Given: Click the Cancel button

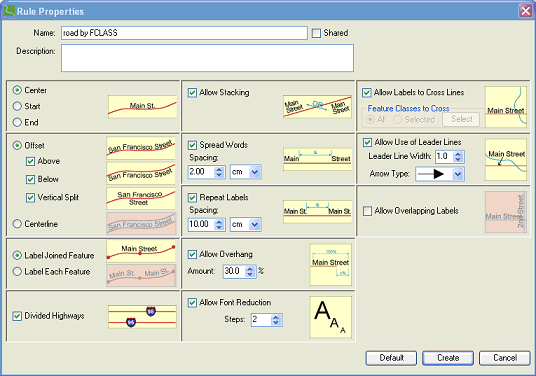Looking at the screenshot, I should click(505, 358).
